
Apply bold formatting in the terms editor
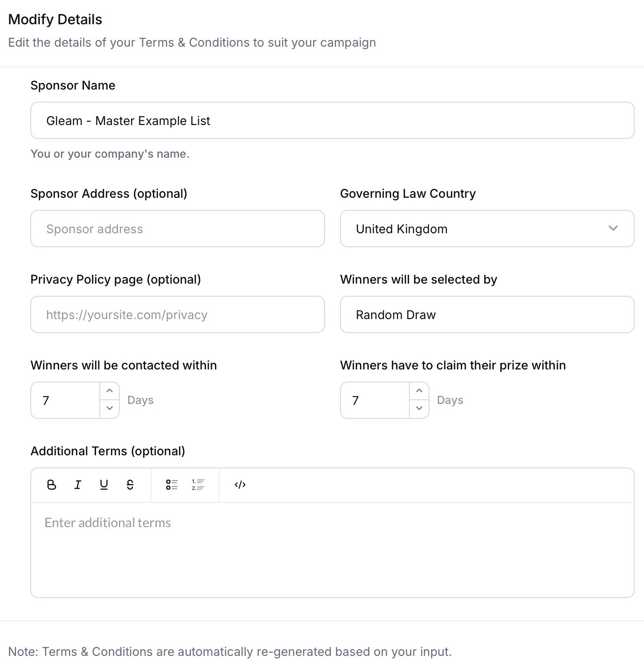[x=51, y=485]
